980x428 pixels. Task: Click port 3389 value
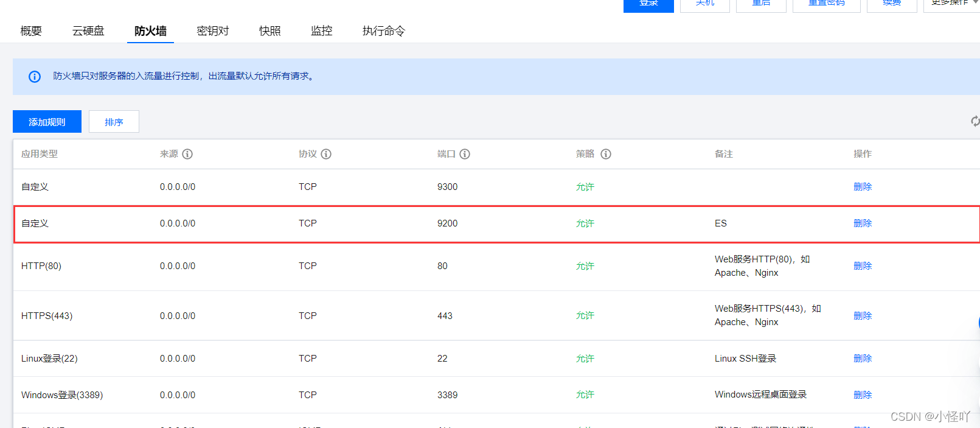point(447,395)
